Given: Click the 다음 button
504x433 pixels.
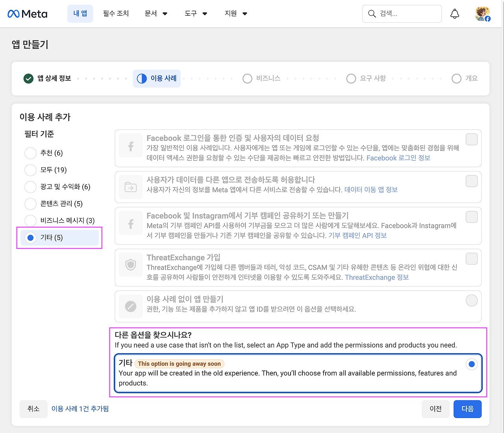Looking at the screenshot, I should click(x=467, y=409).
